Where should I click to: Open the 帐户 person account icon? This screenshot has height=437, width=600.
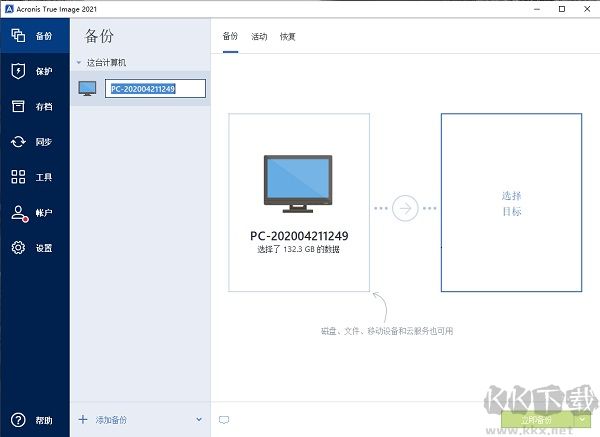tap(19, 214)
